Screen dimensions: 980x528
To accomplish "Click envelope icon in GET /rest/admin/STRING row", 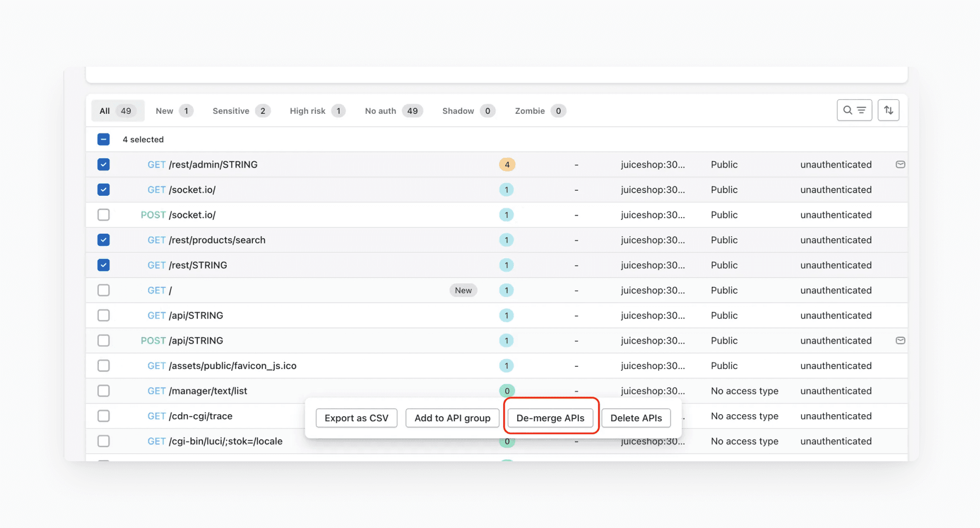I will 900,164.
